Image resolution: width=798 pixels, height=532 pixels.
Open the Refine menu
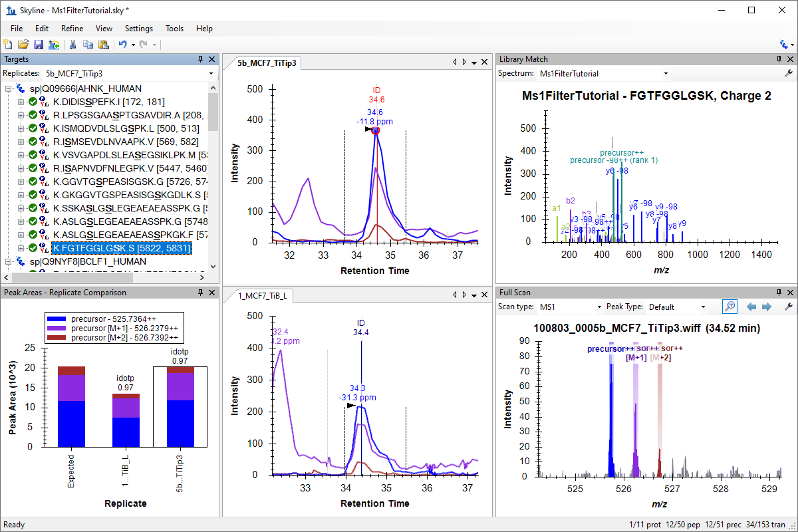(72, 29)
